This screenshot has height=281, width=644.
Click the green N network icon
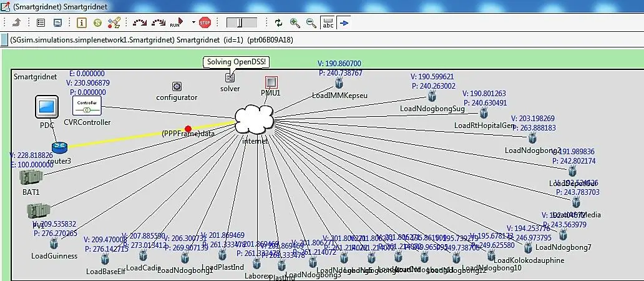coord(98,23)
